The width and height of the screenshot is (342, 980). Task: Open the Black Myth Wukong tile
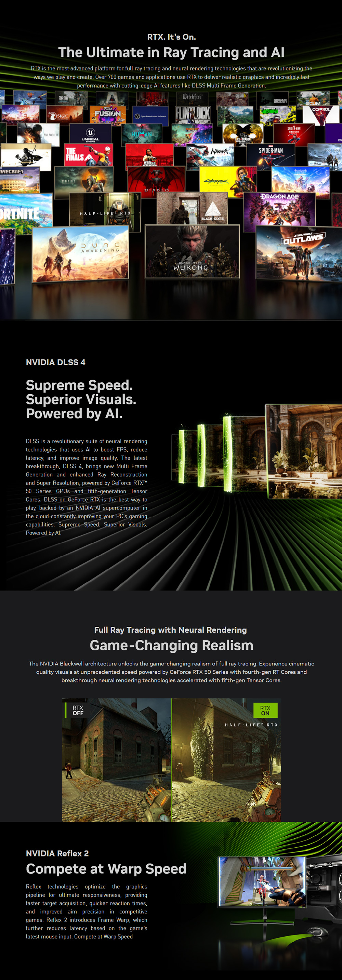click(192, 251)
